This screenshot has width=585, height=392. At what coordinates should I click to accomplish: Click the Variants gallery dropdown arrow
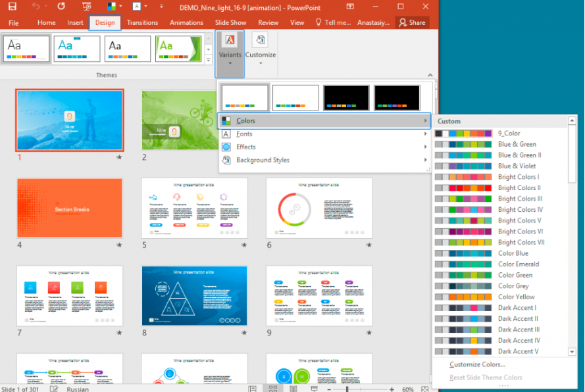pos(230,63)
